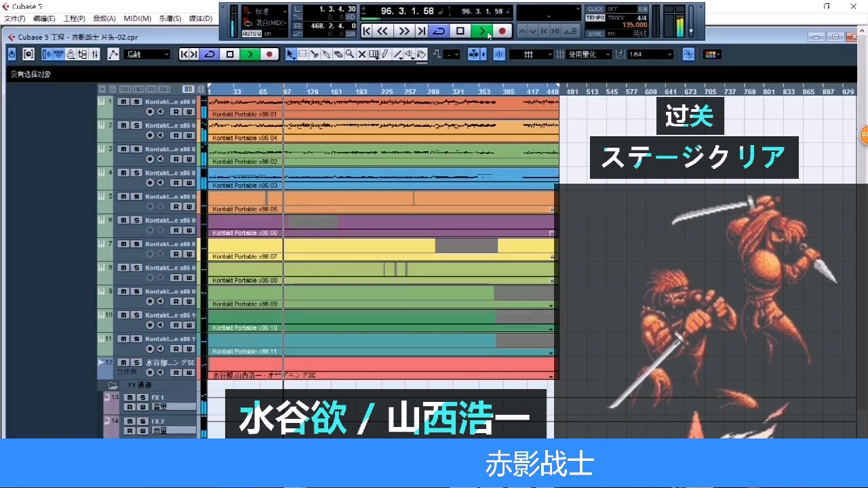The image size is (868, 488).
Task: Go to project start on transport
Action: point(366,30)
